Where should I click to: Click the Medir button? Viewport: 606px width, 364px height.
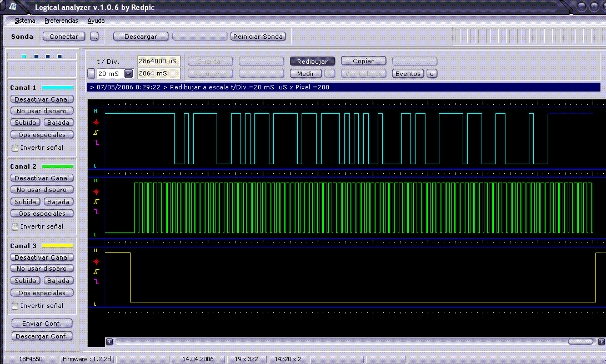click(305, 74)
